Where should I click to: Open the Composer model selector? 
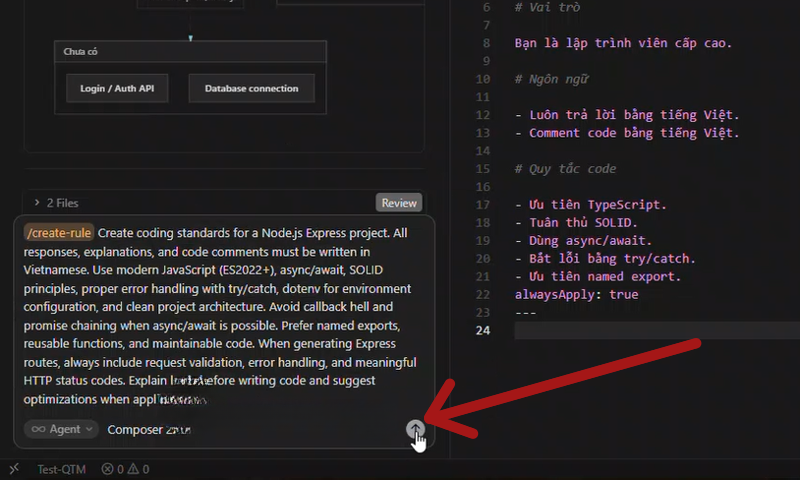click(x=149, y=430)
